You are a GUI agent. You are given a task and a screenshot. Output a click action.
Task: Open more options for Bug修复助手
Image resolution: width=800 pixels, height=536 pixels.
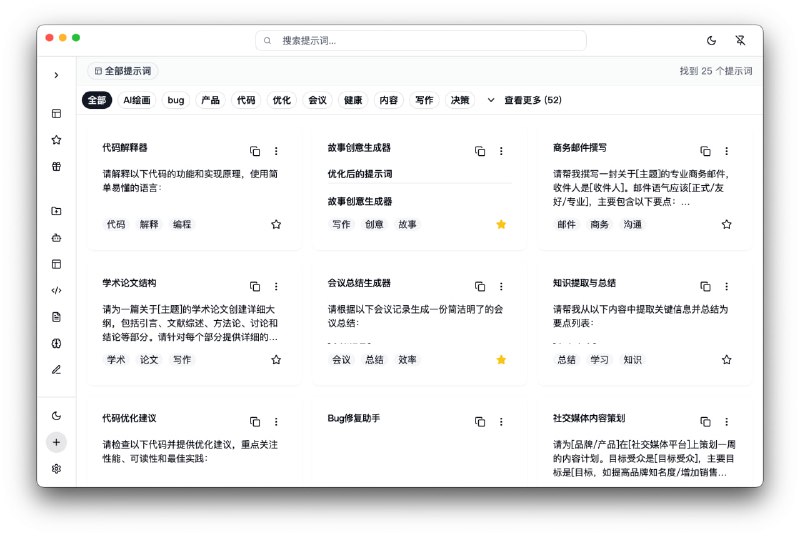pyautogui.click(x=501, y=422)
